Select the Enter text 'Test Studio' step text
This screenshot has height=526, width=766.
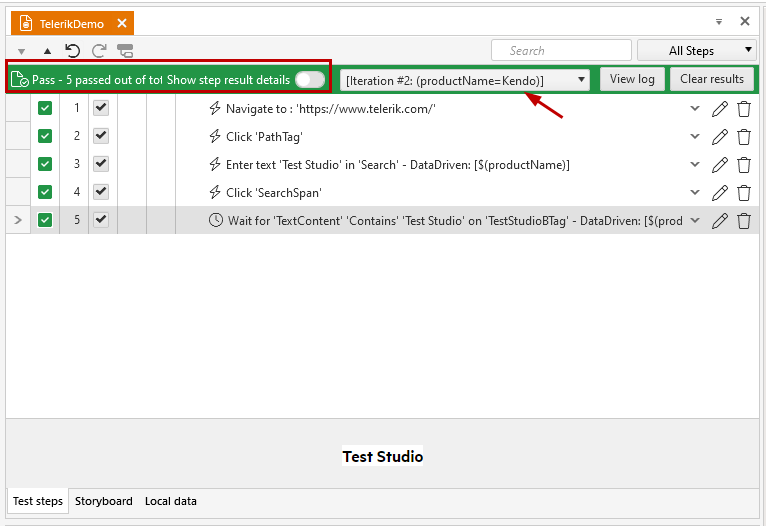[398, 165]
